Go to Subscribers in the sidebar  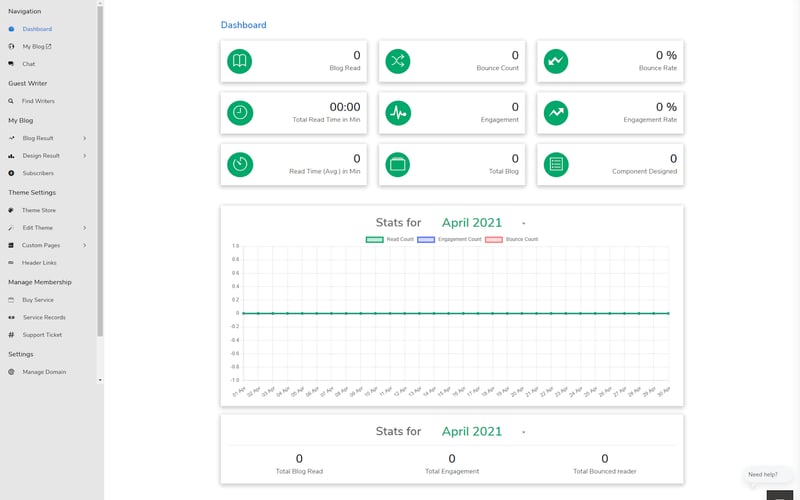(38, 173)
